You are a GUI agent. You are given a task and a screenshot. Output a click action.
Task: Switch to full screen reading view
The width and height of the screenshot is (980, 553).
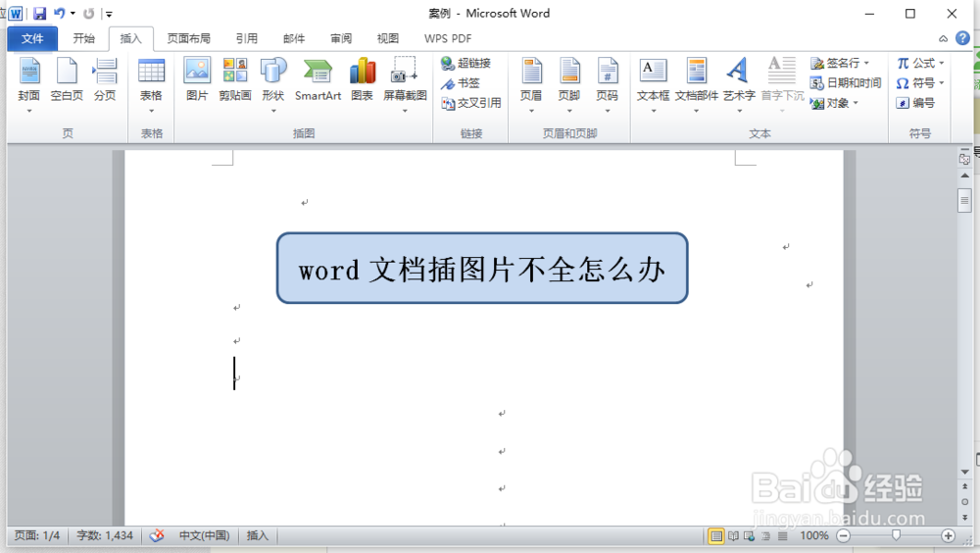point(733,536)
